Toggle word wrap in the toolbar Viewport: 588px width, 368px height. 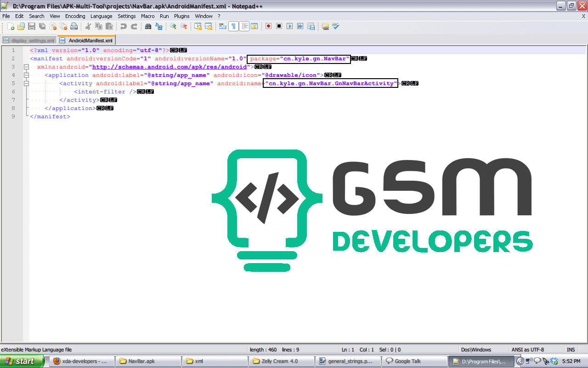pyautogui.click(x=223, y=26)
